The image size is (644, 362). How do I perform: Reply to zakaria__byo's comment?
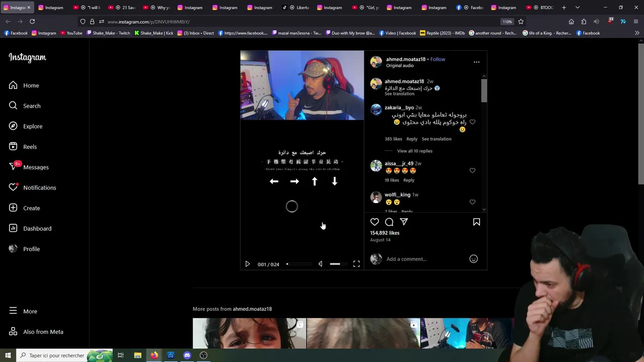coord(412,139)
